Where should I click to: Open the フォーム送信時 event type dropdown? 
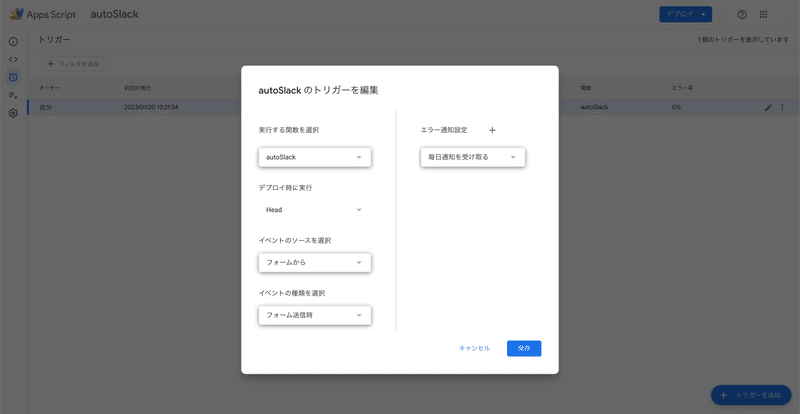(x=314, y=315)
